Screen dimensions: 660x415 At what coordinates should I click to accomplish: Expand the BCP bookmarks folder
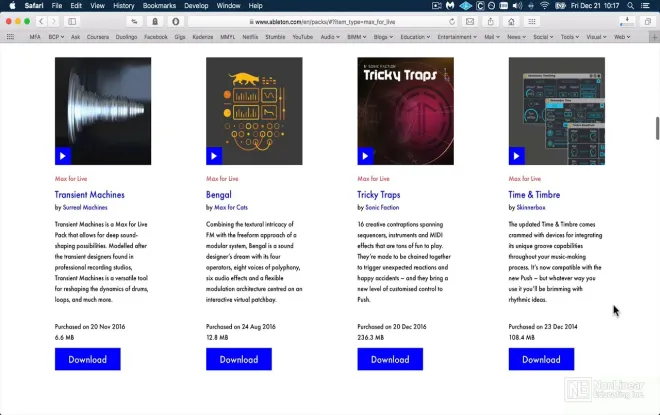point(56,37)
